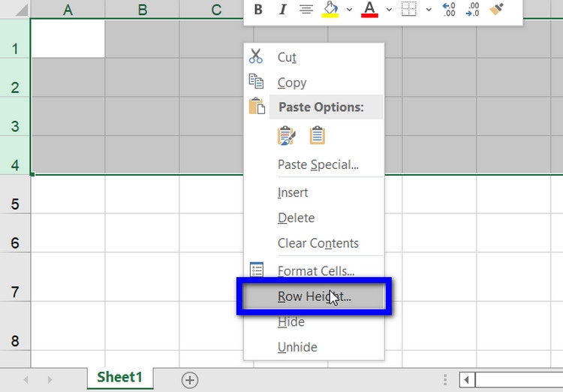Apply the yellow fill color bucket
563x392 pixels.
point(330,9)
